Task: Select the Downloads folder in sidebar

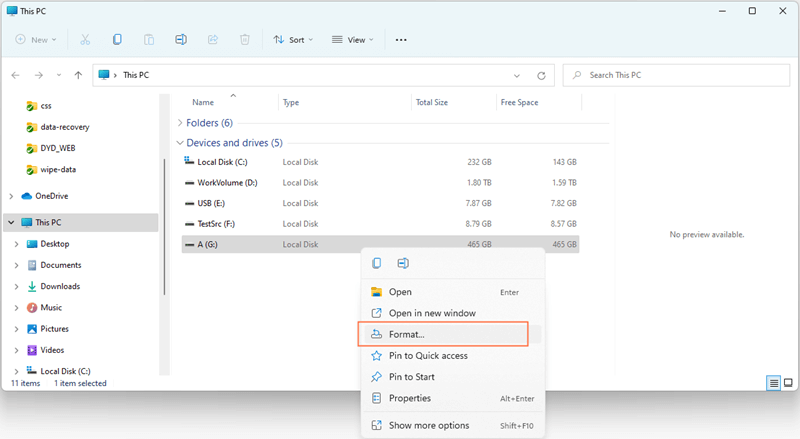Action: coord(60,286)
